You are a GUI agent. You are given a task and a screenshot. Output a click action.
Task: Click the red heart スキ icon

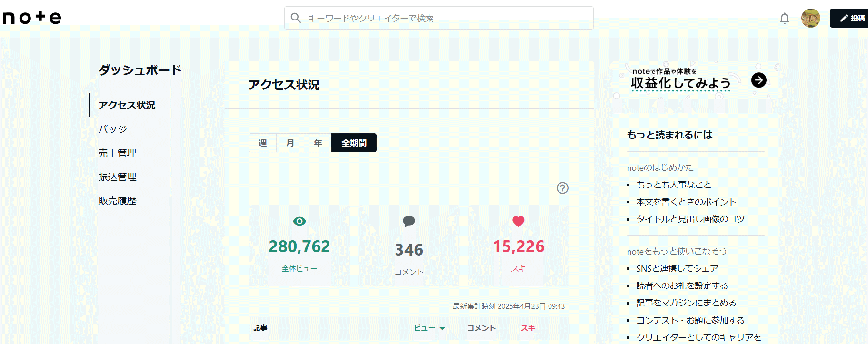tap(518, 221)
